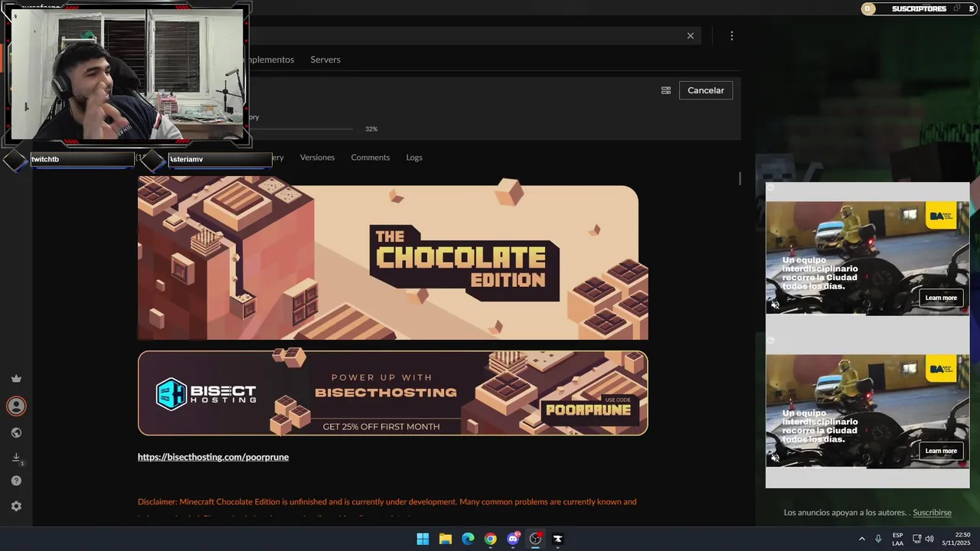This screenshot has height=551, width=980.
Task: Click the ad info icon on top advertisement
Action: click(771, 187)
